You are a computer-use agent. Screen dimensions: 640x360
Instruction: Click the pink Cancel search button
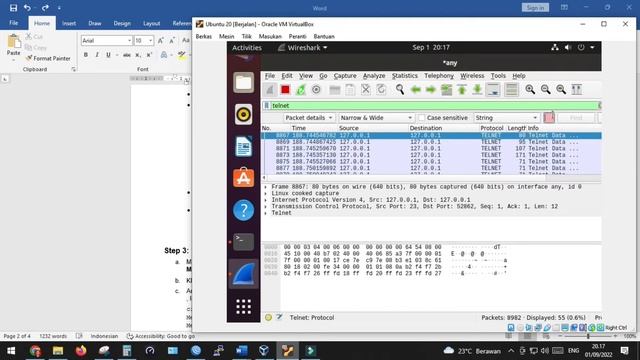(549, 118)
